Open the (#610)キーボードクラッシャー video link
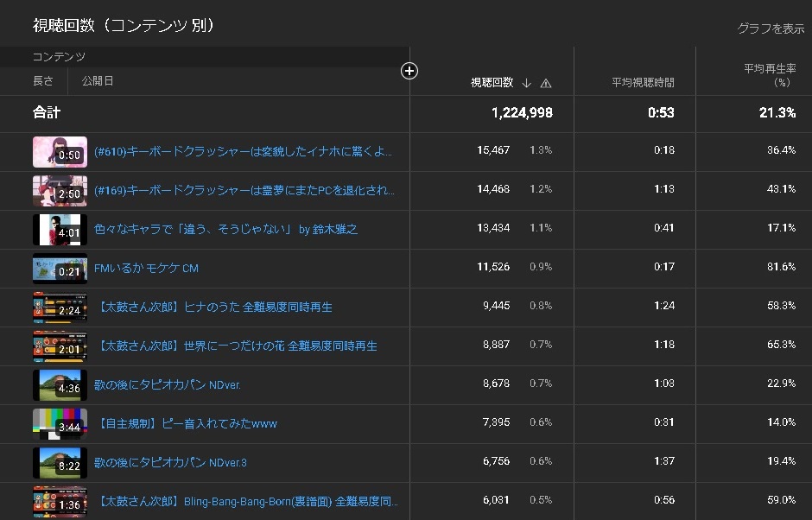Image resolution: width=812 pixels, height=520 pixels. click(243, 151)
